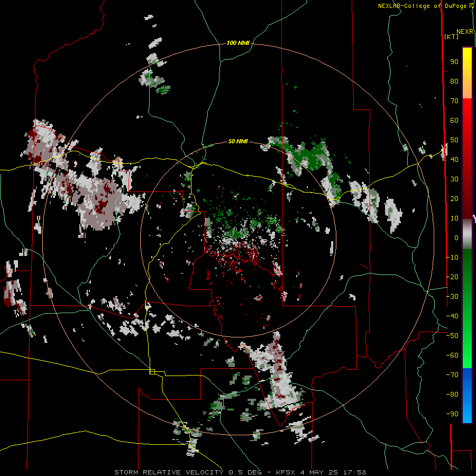Select the positive 30 scale label

pyautogui.click(x=454, y=179)
